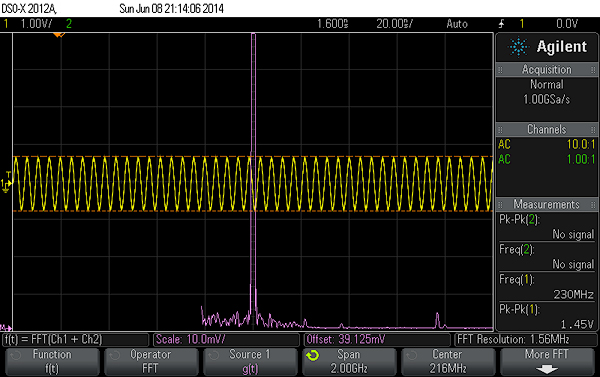Click the green rotary knob icon on Span

point(313,356)
